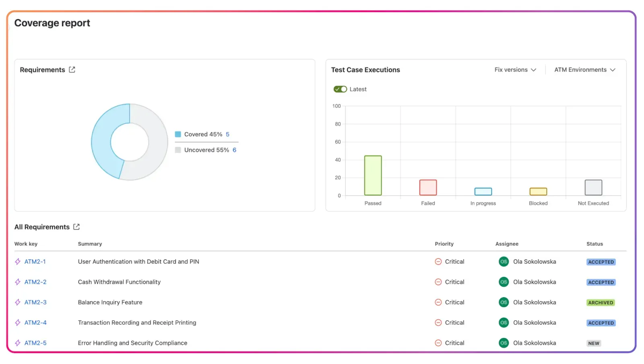Image resolution: width=644 pixels, height=364 pixels.
Task: Open the ATM2-4 work key link
Action: [35, 323]
